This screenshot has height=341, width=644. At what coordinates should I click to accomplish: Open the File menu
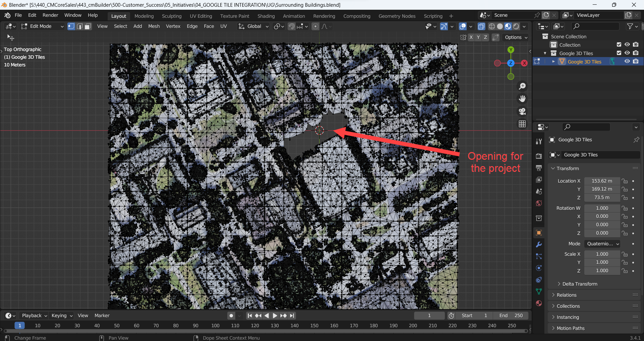pyautogui.click(x=18, y=15)
